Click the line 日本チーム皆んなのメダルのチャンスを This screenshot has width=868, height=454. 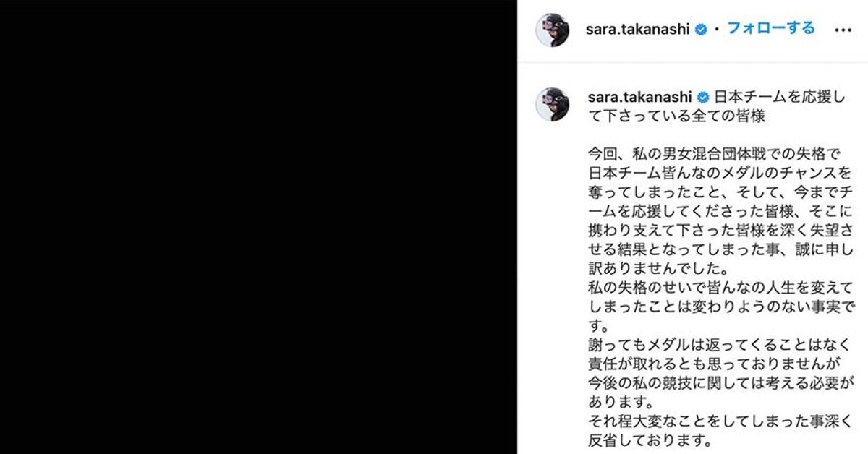pyautogui.click(x=720, y=174)
